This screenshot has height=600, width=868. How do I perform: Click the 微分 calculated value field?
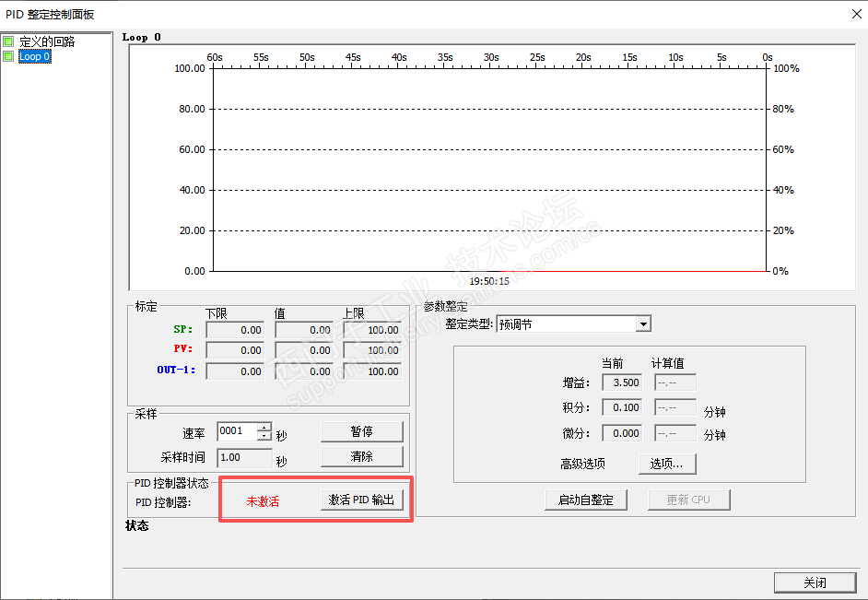coord(675,433)
